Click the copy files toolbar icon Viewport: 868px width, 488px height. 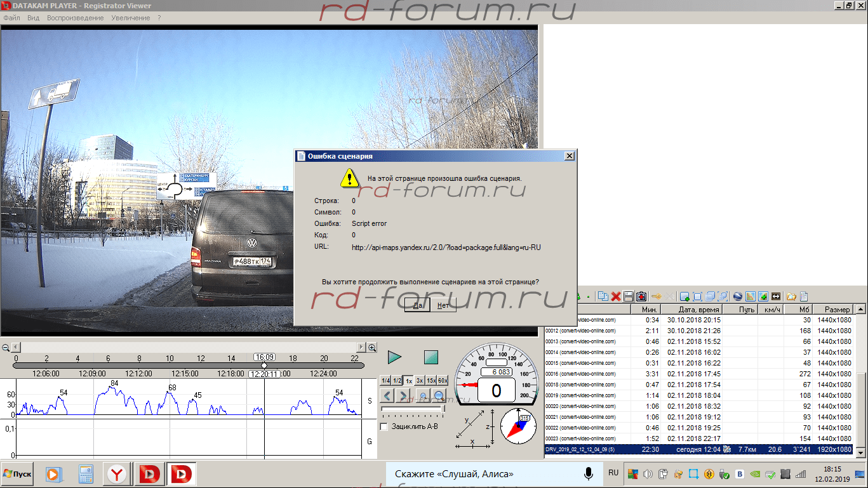coord(603,296)
